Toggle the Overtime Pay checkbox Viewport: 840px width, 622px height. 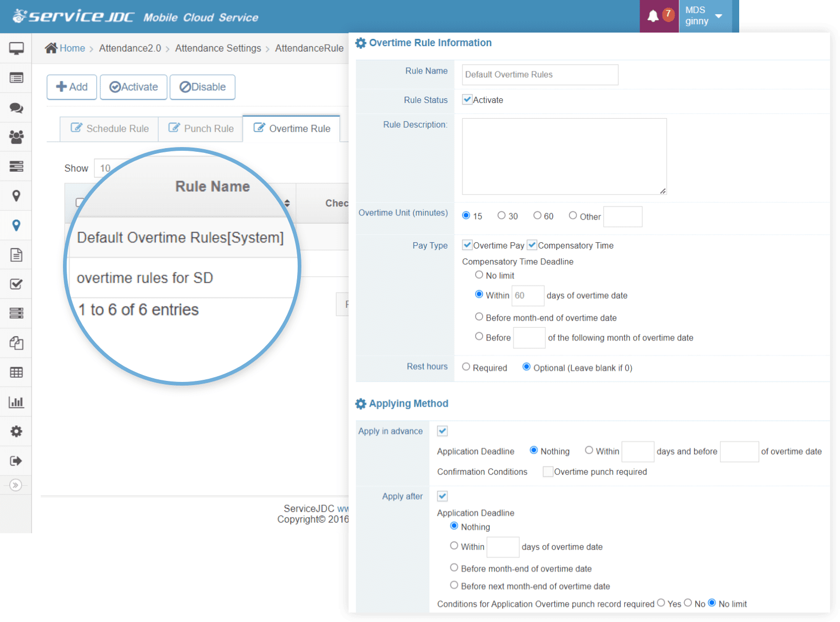click(467, 245)
